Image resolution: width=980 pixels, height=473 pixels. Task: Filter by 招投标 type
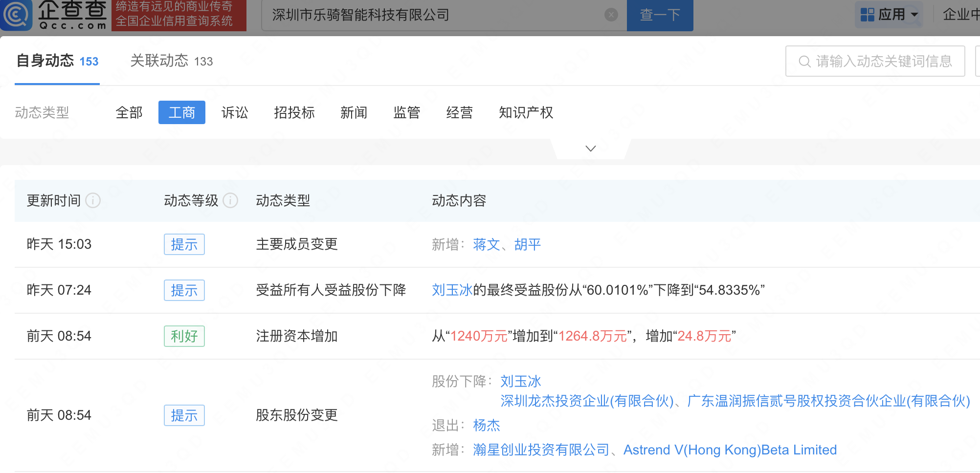(294, 113)
